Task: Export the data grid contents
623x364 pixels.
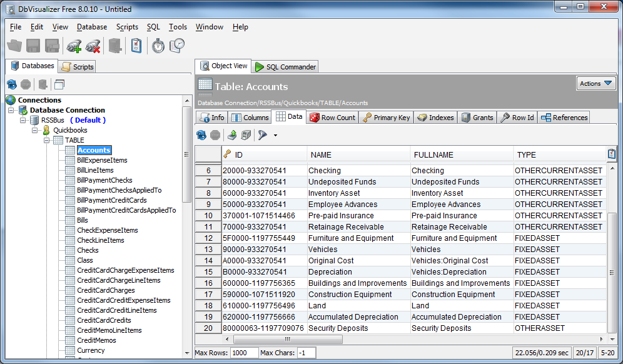Action: (x=232, y=135)
